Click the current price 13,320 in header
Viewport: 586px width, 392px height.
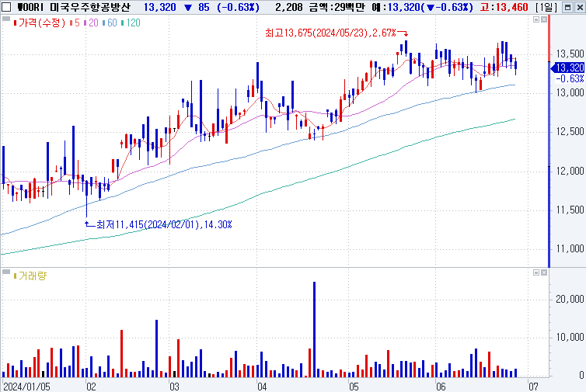point(159,7)
